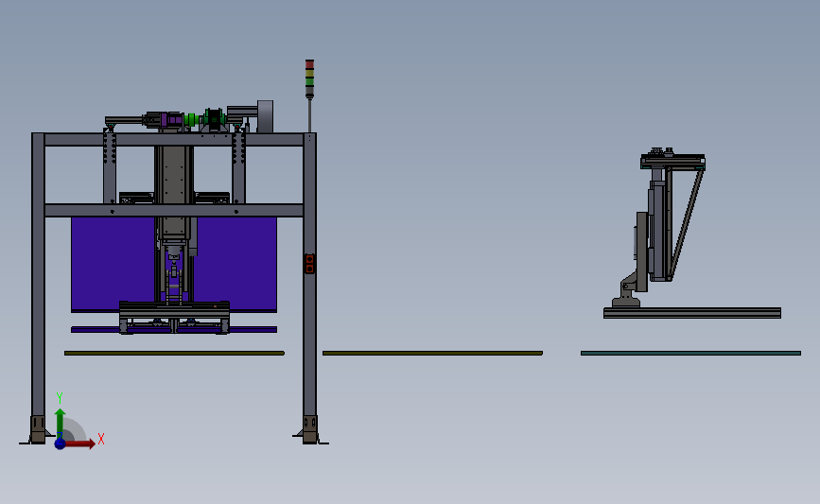This screenshot has height=504, width=820.
Task: Select the base rail of right stand assembly
Action: 692,313
